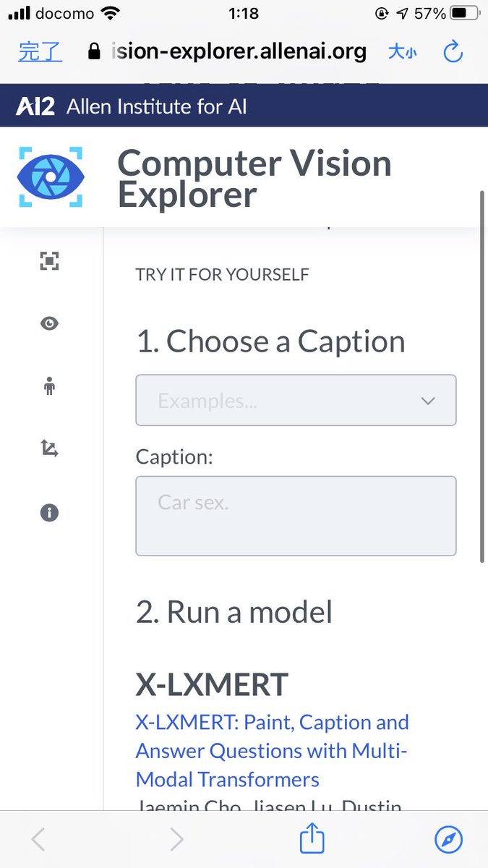Tap the 完了 done button
Image resolution: width=488 pixels, height=868 pixels.
click(x=40, y=52)
